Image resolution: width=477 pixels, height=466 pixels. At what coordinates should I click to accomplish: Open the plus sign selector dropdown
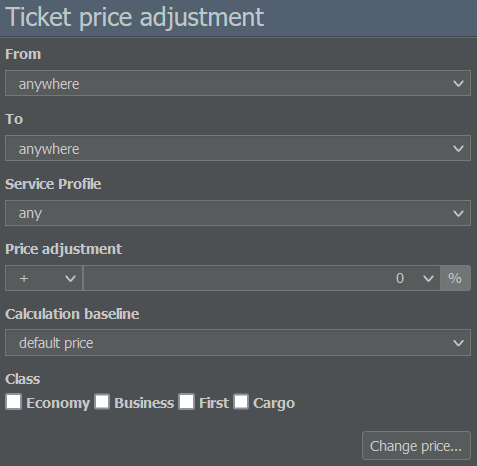(44, 278)
